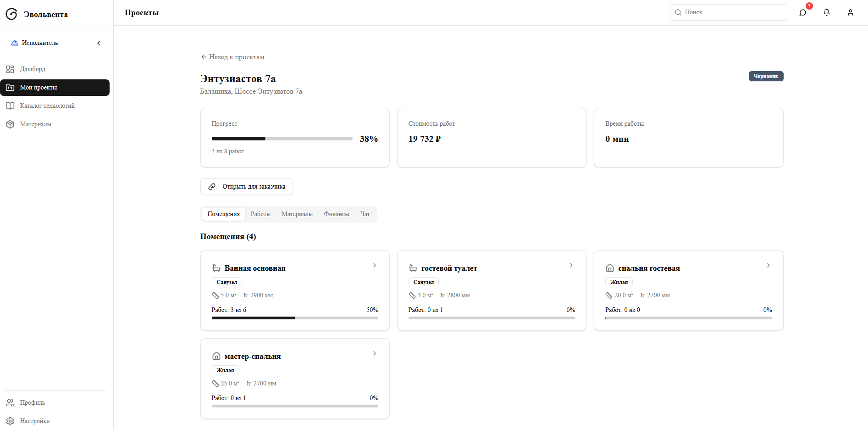868x429 pixels.
Task: Open Каталог технологий in sidebar
Action: (x=47, y=106)
